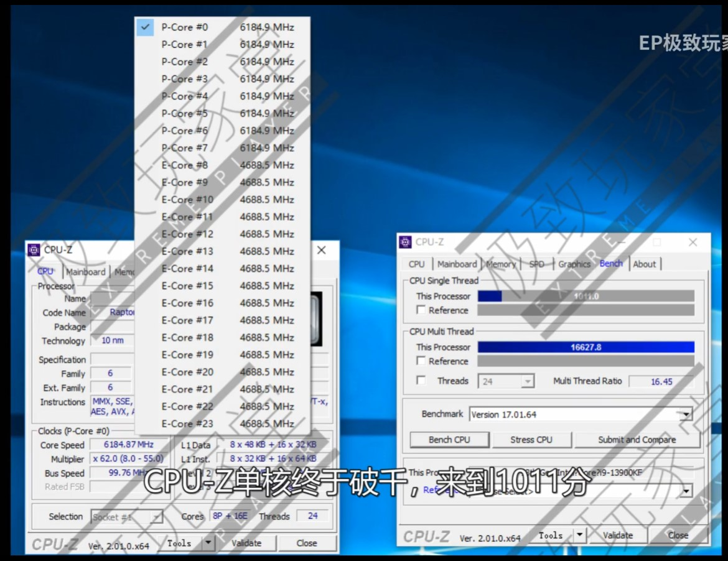The image size is (728, 561).
Task: Select E-Core #8 entry
Action: click(x=222, y=165)
